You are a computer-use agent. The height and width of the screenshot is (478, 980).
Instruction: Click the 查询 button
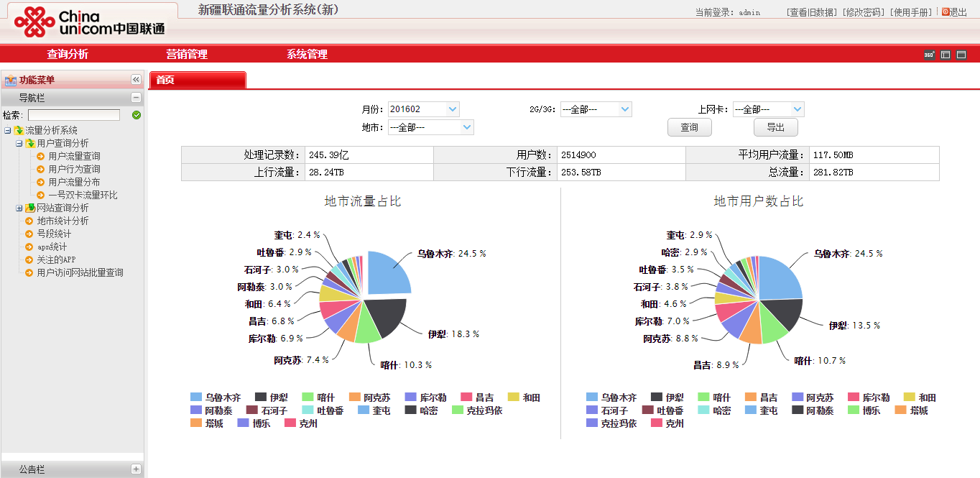coord(690,127)
